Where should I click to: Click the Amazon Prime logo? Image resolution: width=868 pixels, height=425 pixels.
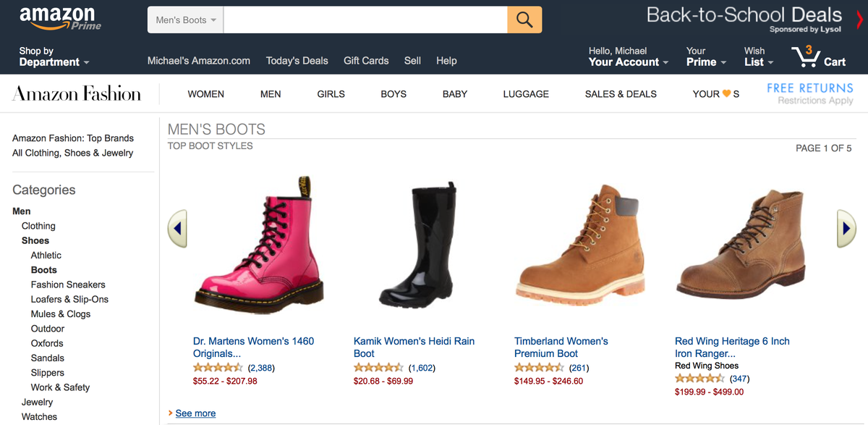pyautogui.click(x=61, y=18)
